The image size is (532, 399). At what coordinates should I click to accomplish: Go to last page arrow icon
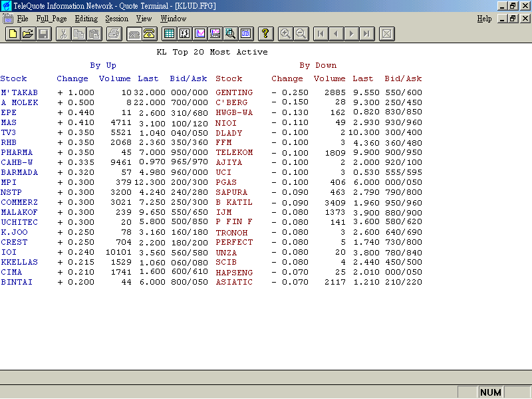(x=367, y=34)
